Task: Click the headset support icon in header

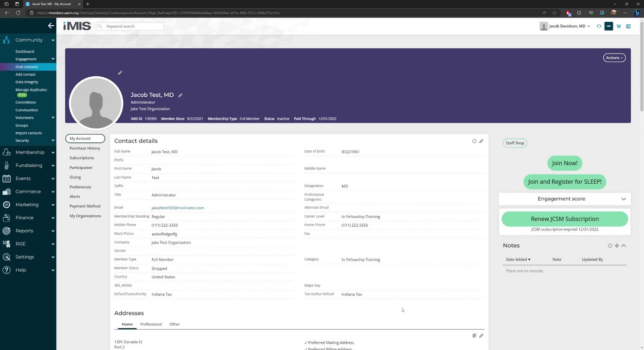Action: point(599,26)
